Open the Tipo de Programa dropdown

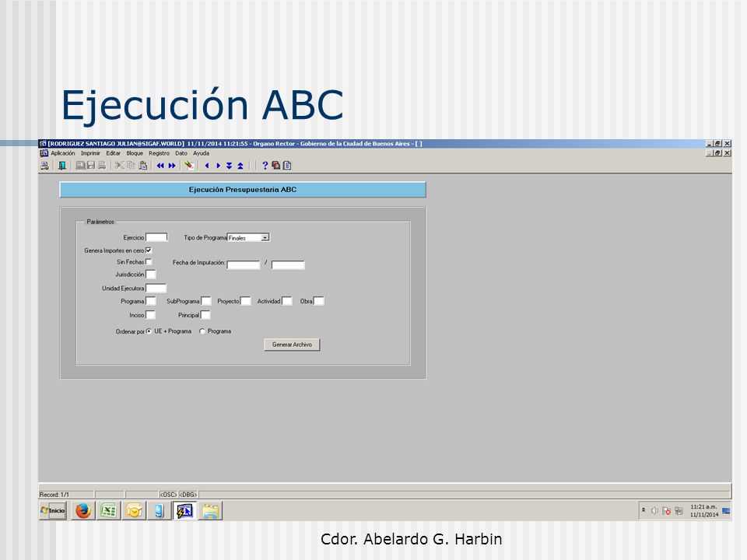(265, 237)
